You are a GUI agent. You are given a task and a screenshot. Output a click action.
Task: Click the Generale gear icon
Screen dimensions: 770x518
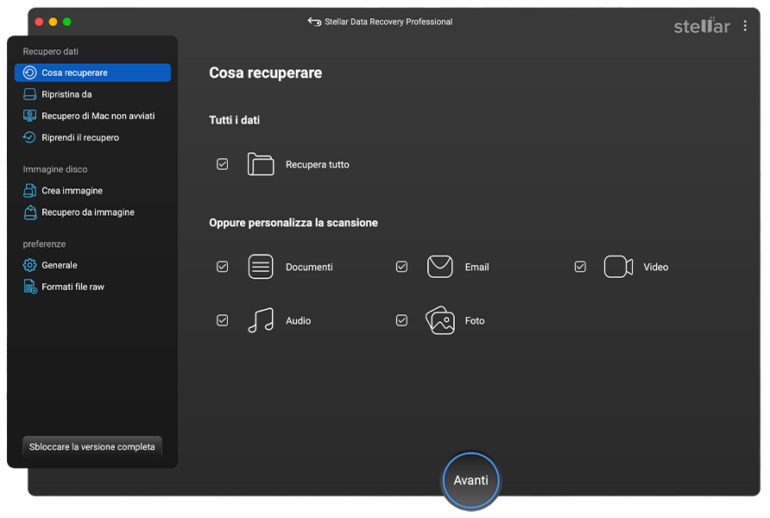click(30, 265)
